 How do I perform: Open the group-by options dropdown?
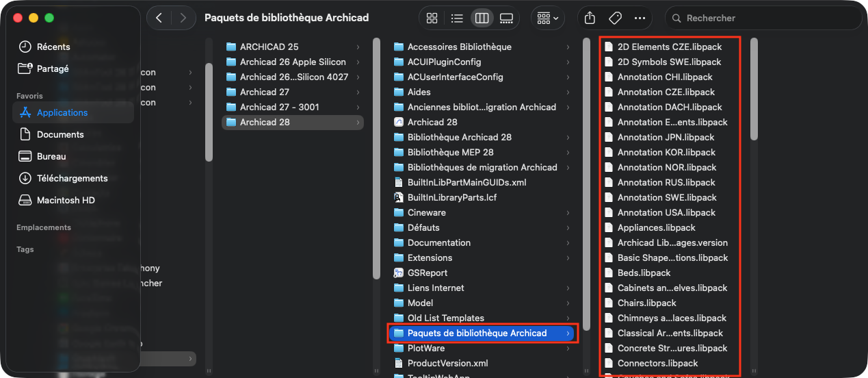548,18
